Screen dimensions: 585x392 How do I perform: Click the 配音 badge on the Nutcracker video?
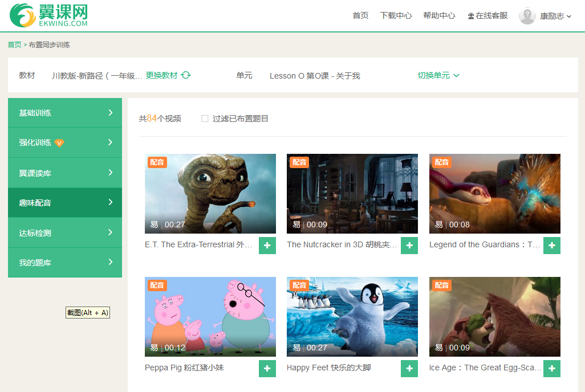click(x=299, y=162)
